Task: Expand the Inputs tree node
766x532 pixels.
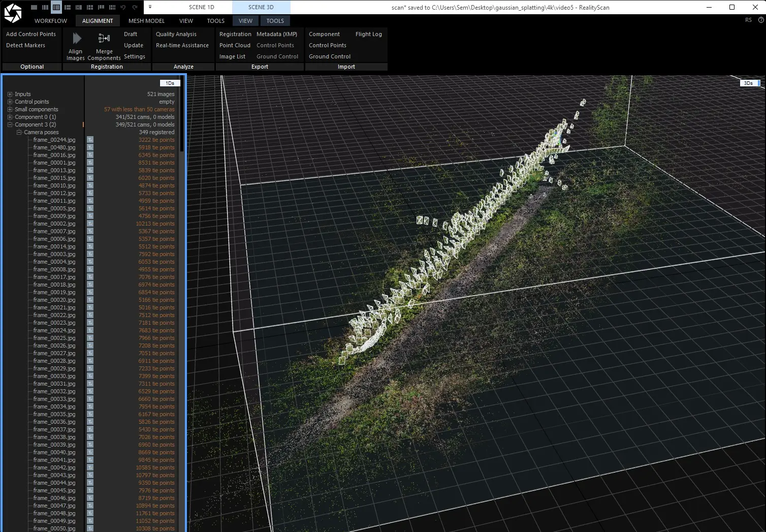Action: coord(10,94)
